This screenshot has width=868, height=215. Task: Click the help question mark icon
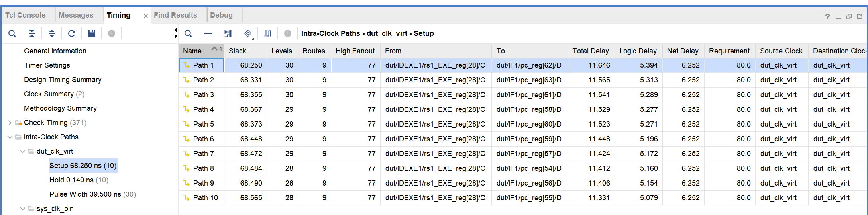tap(827, 16)
